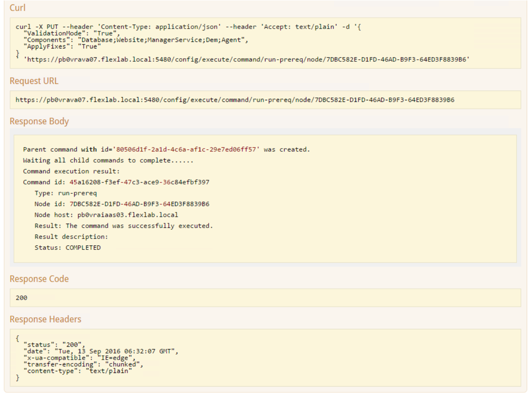
Task: Click the Request URL heading
Action: click(x=34, y=81)
